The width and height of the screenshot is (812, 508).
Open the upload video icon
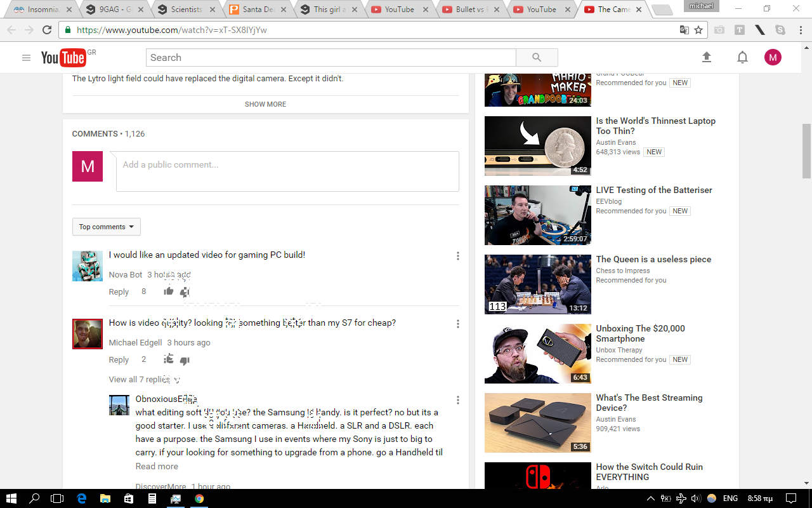[x=707, y=57]
